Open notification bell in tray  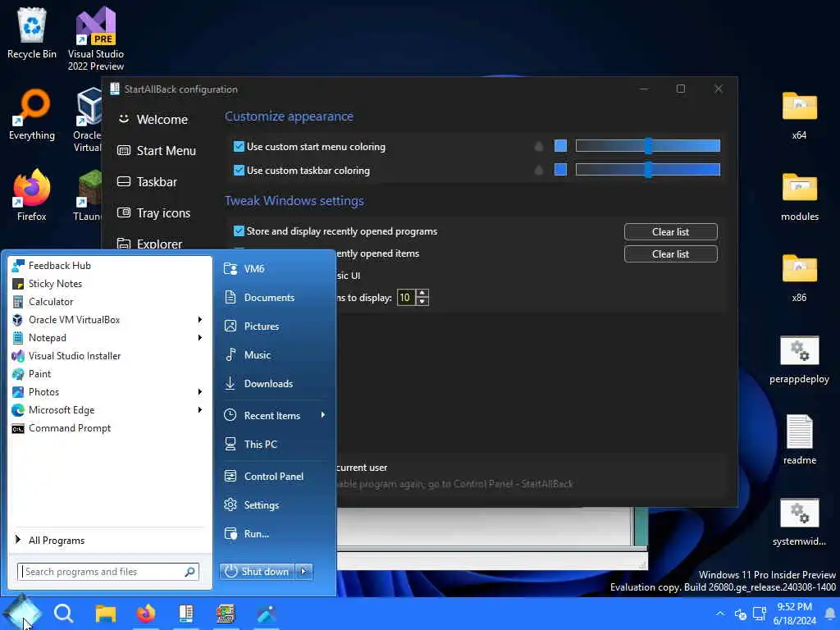click(830, 614)
